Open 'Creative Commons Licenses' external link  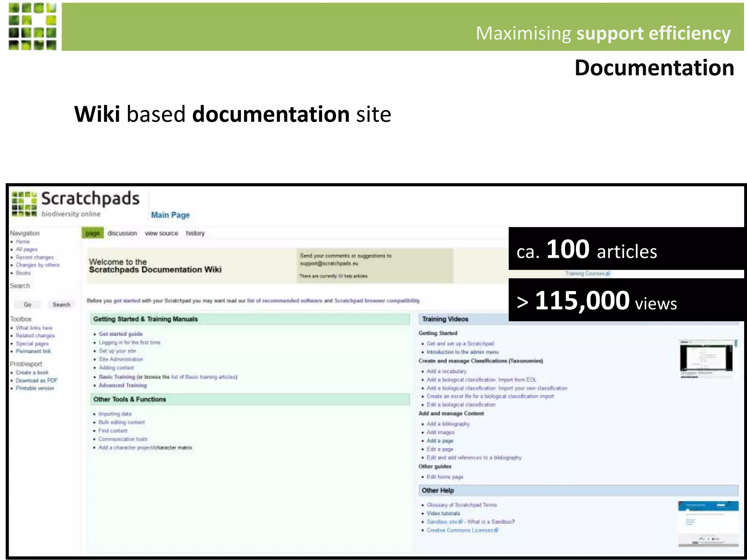(462, 530)
